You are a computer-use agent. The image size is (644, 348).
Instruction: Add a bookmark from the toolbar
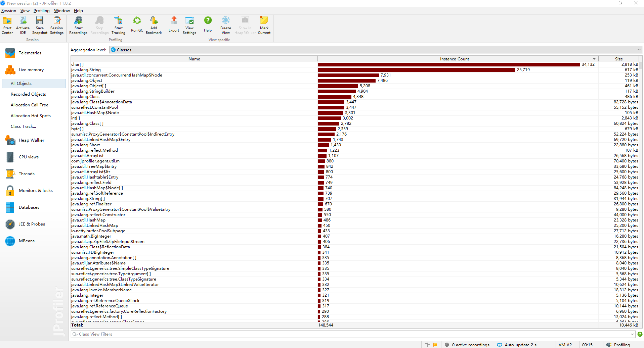(154, 26)
